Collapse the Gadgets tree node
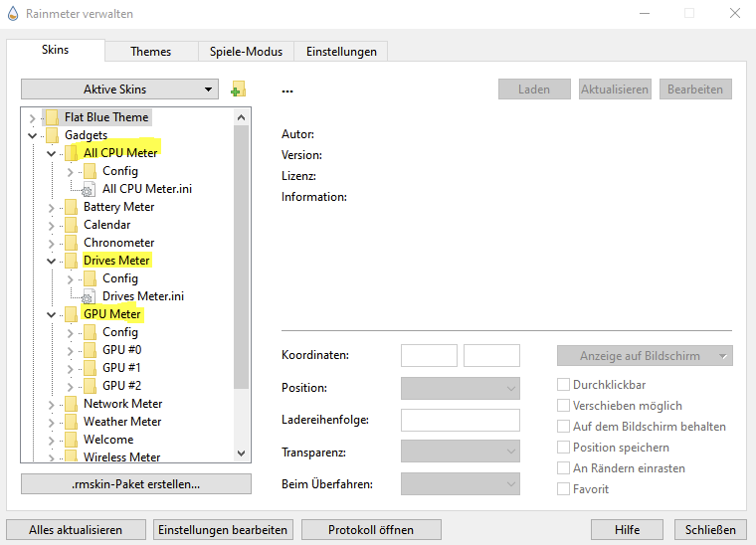 coord(32,135)
